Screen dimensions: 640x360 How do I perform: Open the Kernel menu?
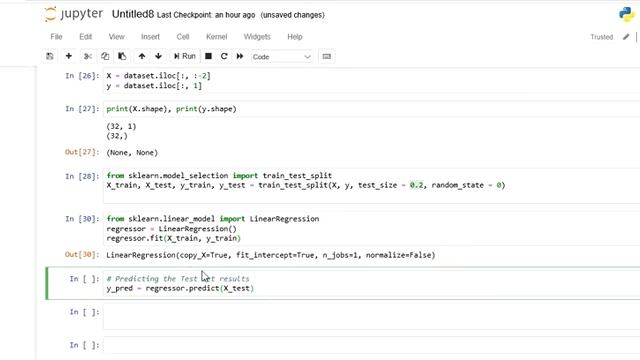coord(216,37)
